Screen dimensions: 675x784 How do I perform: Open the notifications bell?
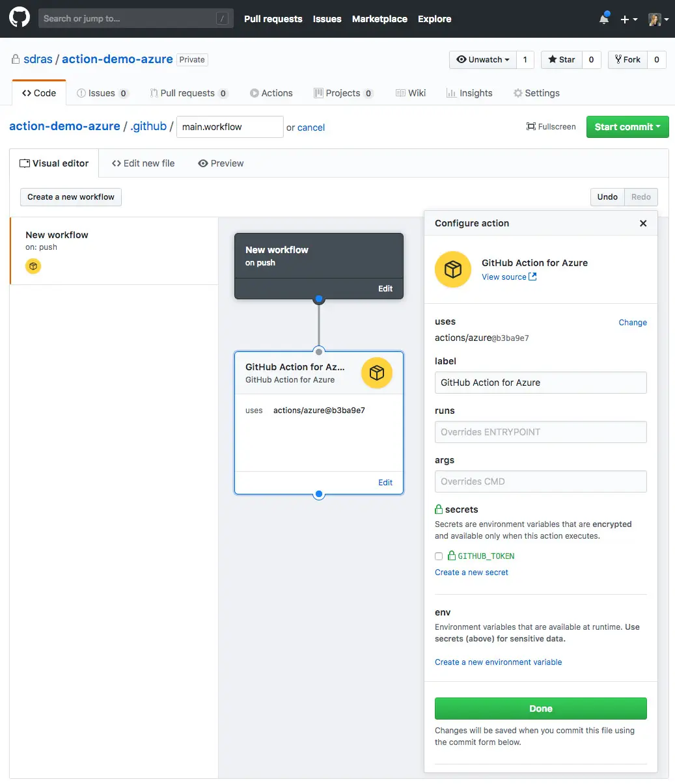(604, 19)
